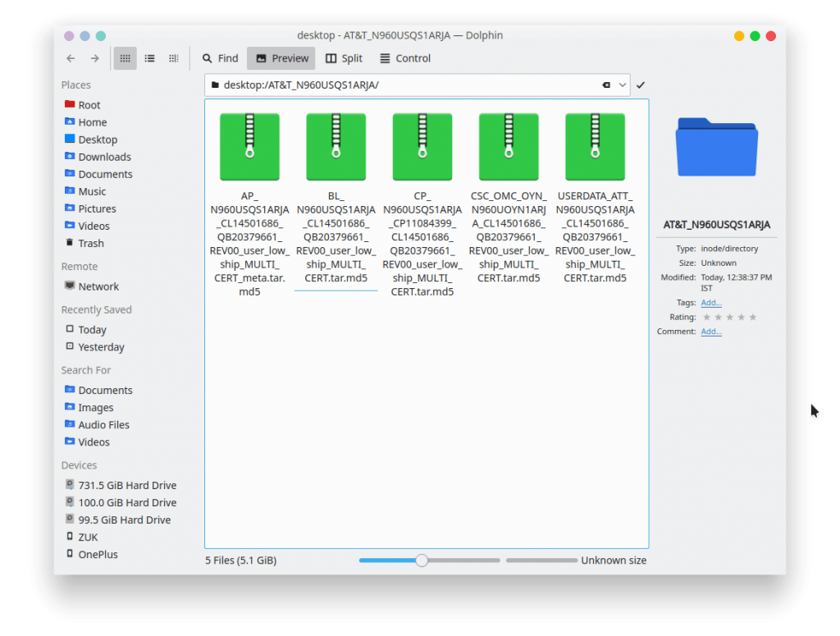Screen dimensions: 840x636
Task: Confirm location with checkmark icon
Action: click(x=641, y=85)
